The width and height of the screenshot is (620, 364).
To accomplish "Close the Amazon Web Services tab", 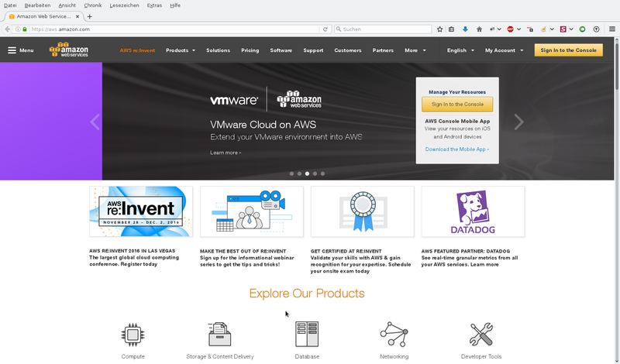I will click(77, 16).
